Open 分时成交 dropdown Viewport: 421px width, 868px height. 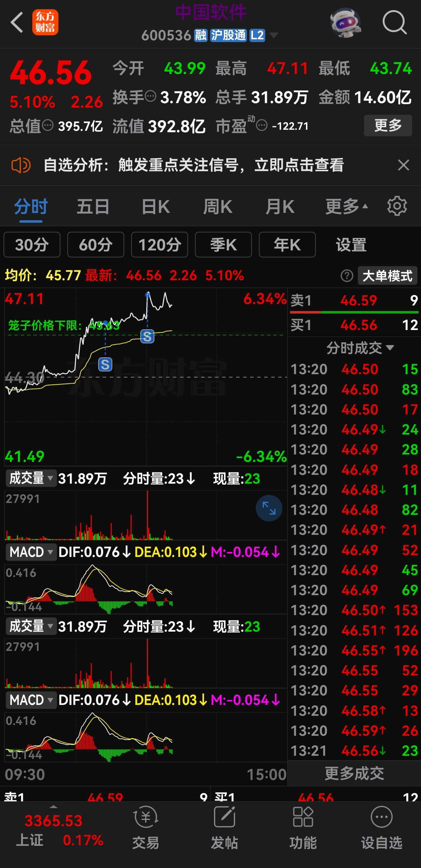[x=360, y=348]
